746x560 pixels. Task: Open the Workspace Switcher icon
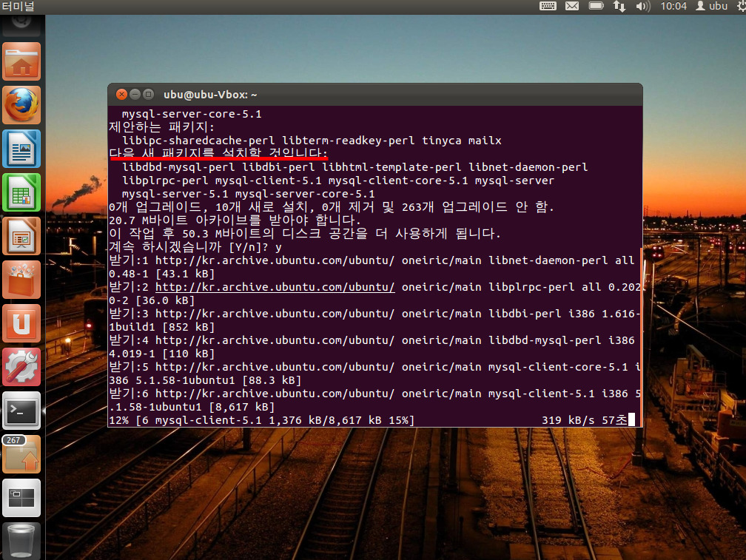tap(21, 498)
